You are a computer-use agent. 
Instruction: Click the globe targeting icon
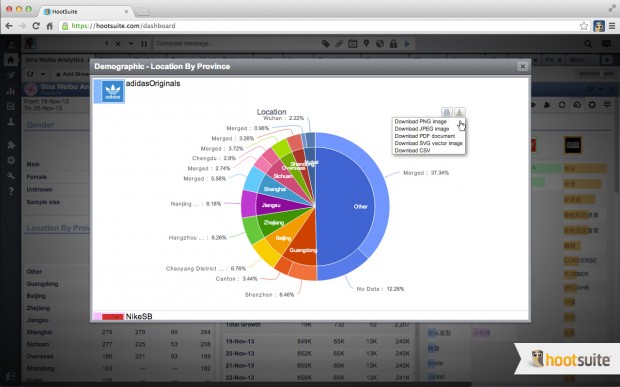point(380,44)
